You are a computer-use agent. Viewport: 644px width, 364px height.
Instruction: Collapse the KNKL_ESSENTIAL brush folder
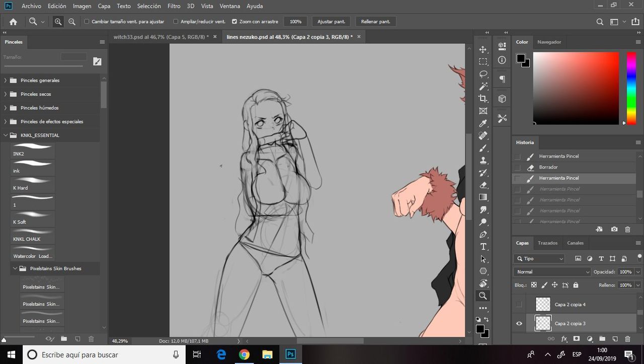5,135
